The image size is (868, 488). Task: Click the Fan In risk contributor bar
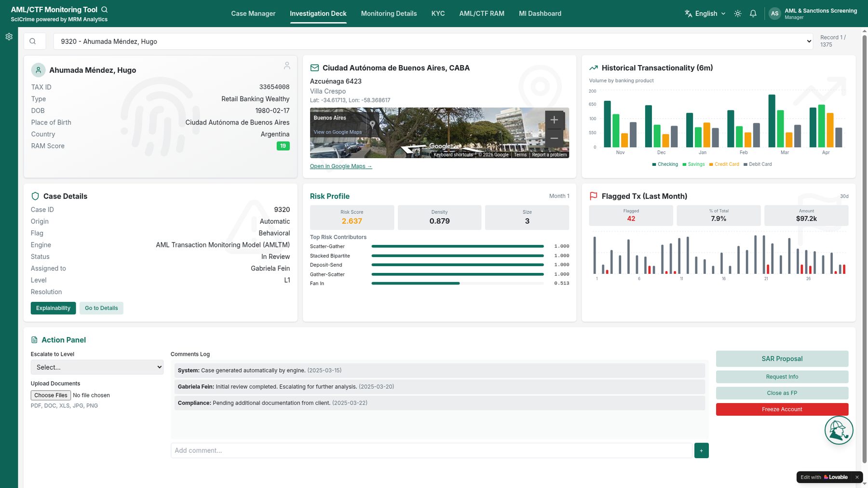458,284
